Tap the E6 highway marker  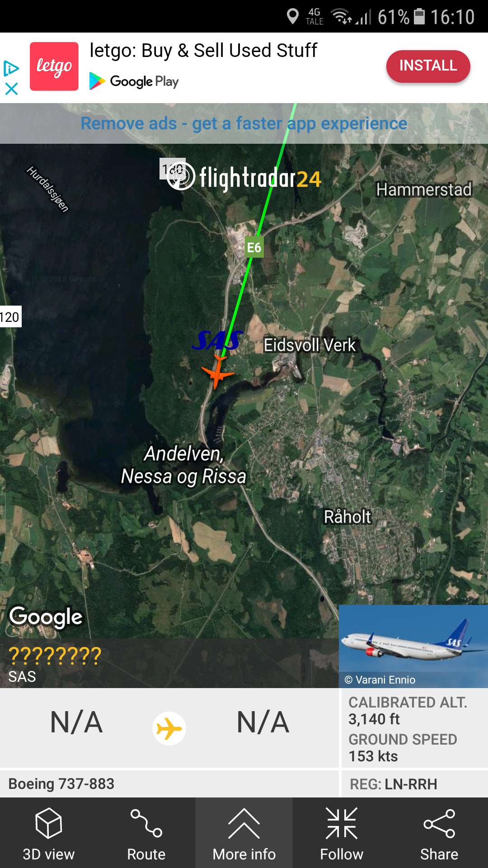(254, 247)
